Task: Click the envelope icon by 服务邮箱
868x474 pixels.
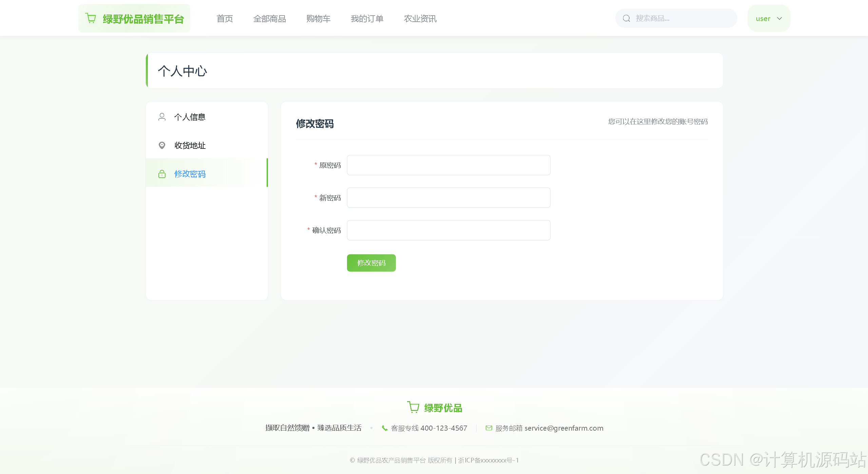Action: (x=489, y=428)
